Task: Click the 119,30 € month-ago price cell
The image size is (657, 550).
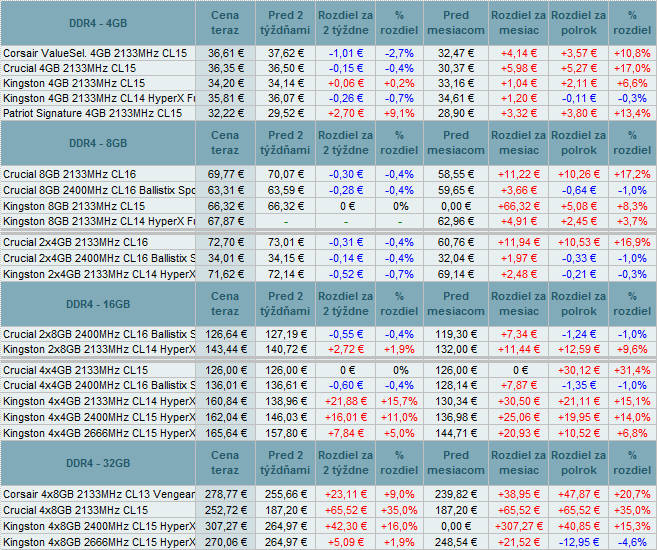Action: (456, 334)
